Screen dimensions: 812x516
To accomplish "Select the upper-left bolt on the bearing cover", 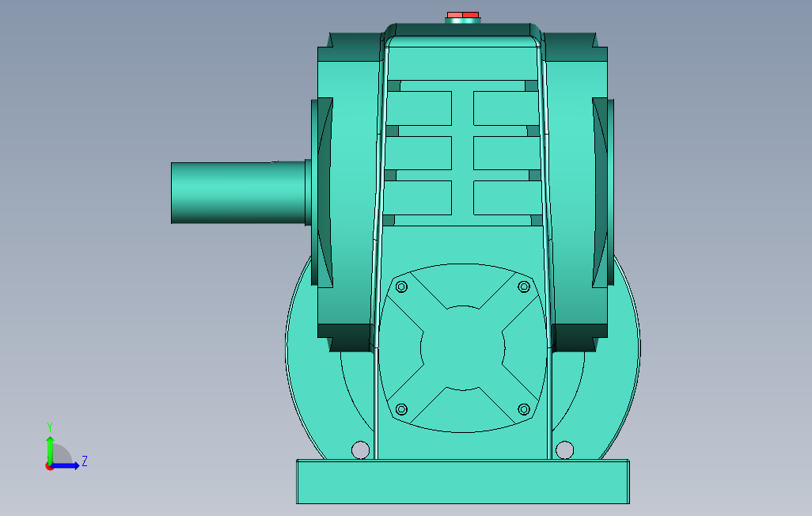I will 401,286.
